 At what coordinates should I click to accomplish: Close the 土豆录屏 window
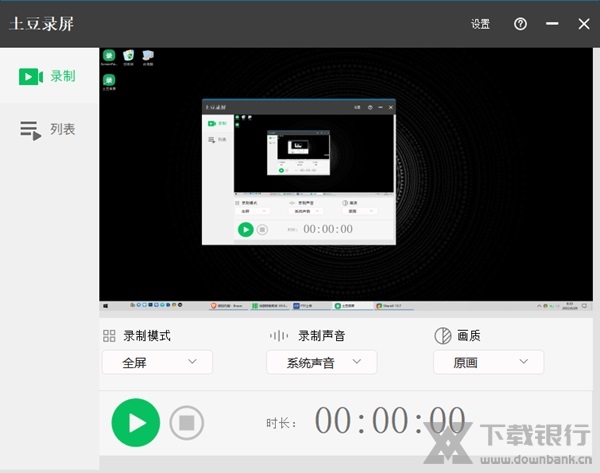tap(584, 24)
